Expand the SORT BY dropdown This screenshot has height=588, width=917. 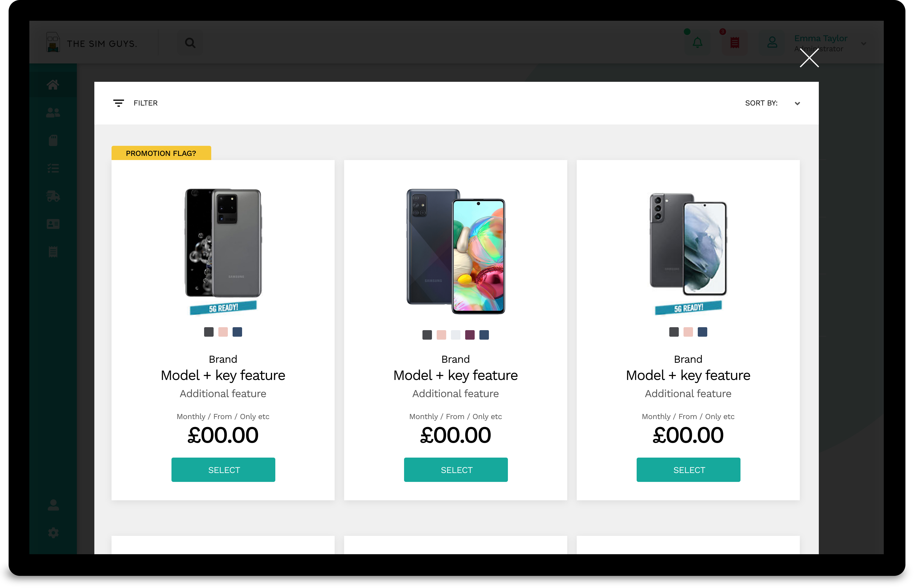[x=797, y=103]
